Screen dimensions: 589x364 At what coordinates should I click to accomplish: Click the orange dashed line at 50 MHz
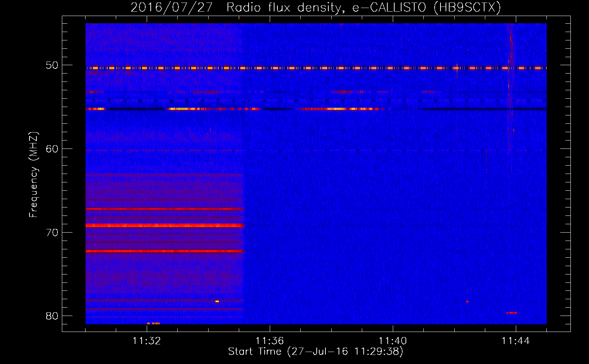[316, 68]
